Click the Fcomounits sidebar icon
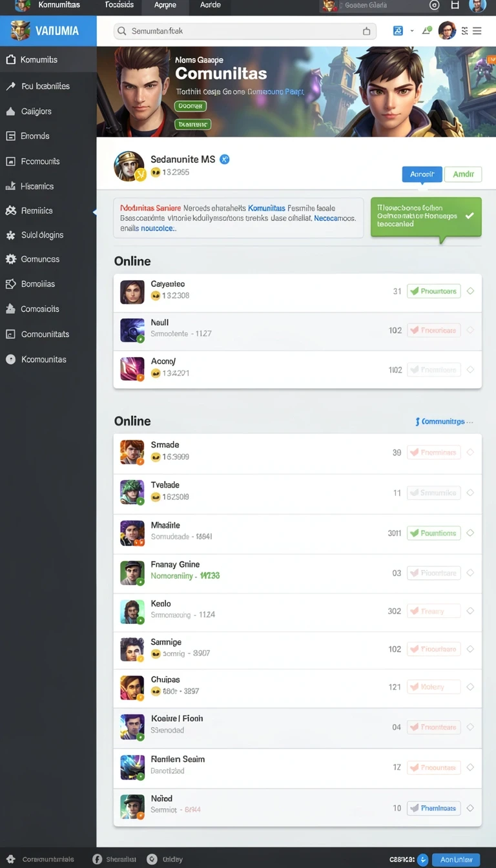The width and height of the screenshot is (496, 868). tap(10, 161)
